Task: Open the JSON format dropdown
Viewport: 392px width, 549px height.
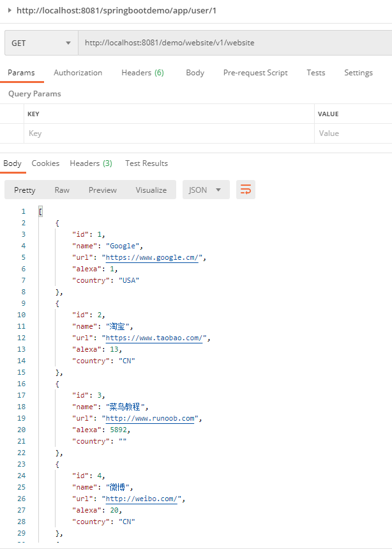Action: (206, 190)
